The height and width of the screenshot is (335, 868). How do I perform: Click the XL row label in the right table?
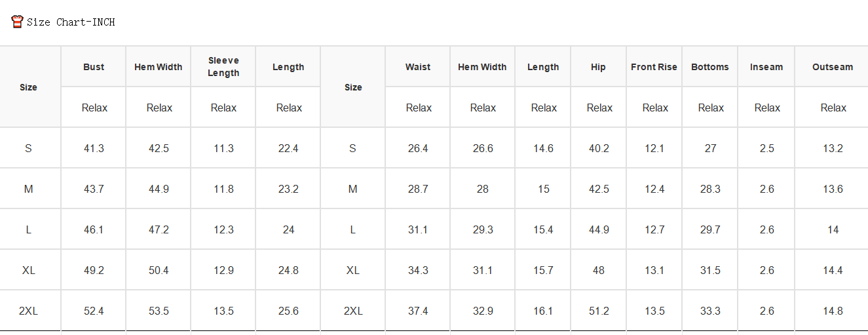pyautogui.click(x=353, y=270)
